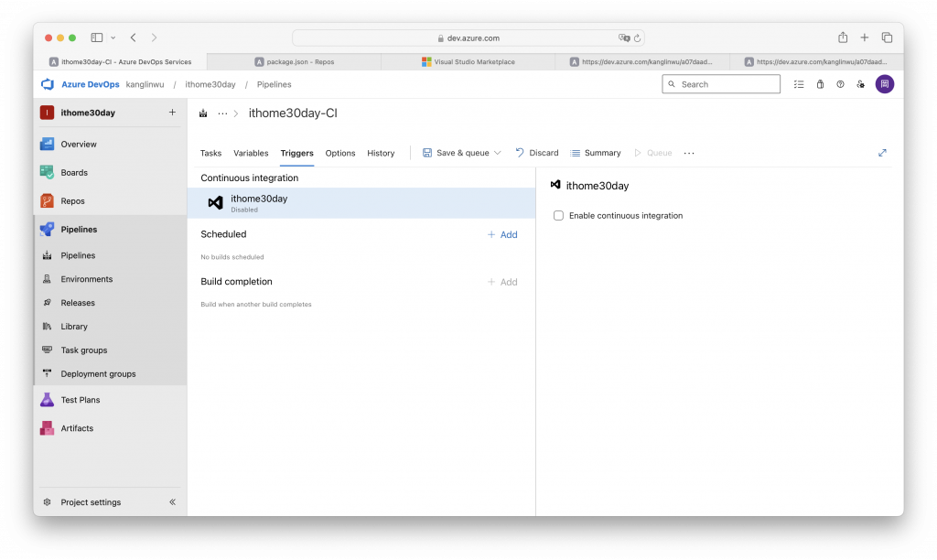
Task: Reload the page with the refresh icon
Action: (637, 38)
